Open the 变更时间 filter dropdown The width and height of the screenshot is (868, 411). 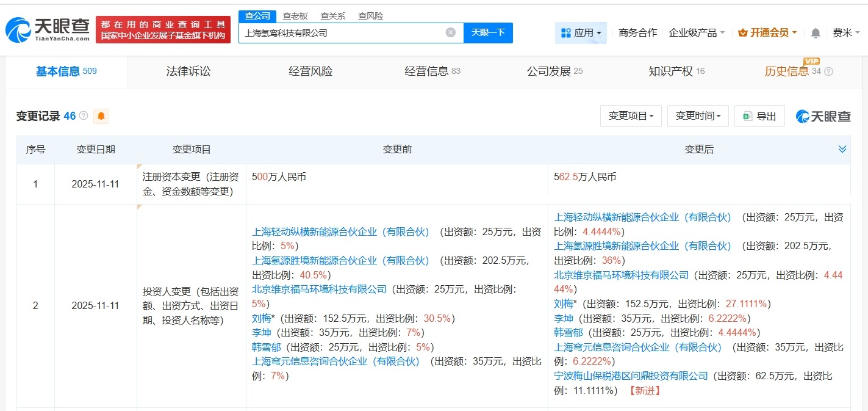[697, 115]
